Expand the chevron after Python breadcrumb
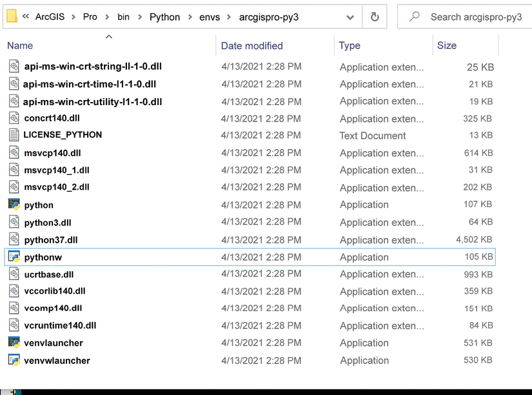Viewport: 532px width, 395px height. (190, 17)
